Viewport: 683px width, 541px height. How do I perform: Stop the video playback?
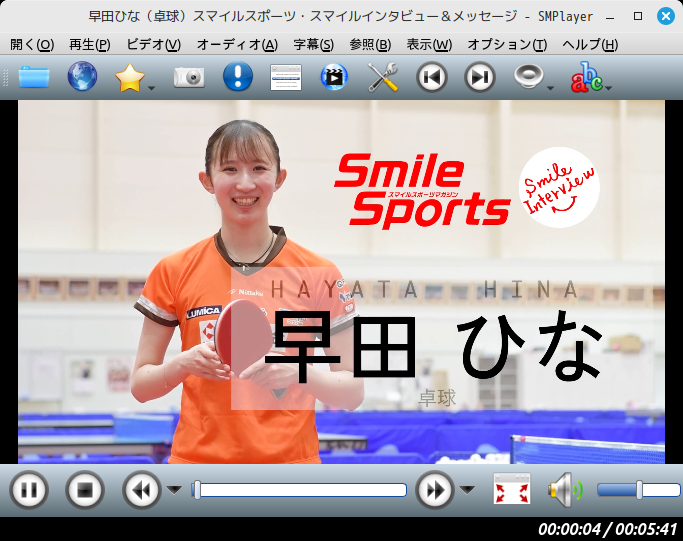point(85,490)
